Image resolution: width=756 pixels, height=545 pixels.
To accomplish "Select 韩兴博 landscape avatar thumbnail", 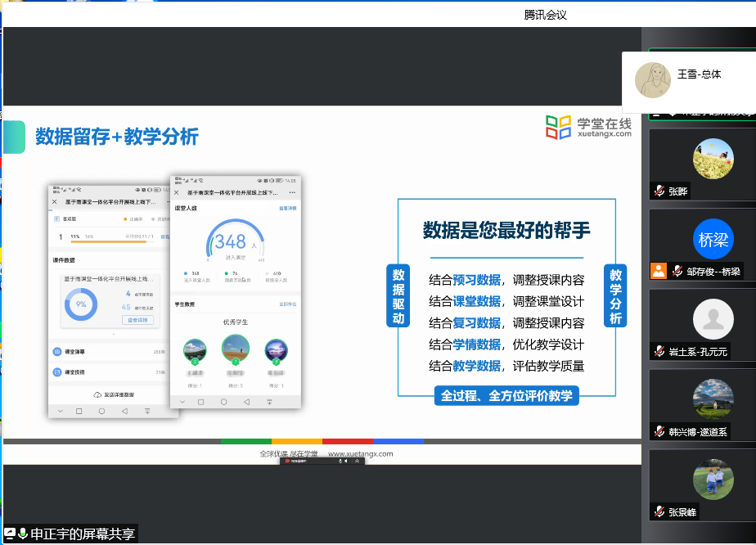I will [x=713, y=399].
